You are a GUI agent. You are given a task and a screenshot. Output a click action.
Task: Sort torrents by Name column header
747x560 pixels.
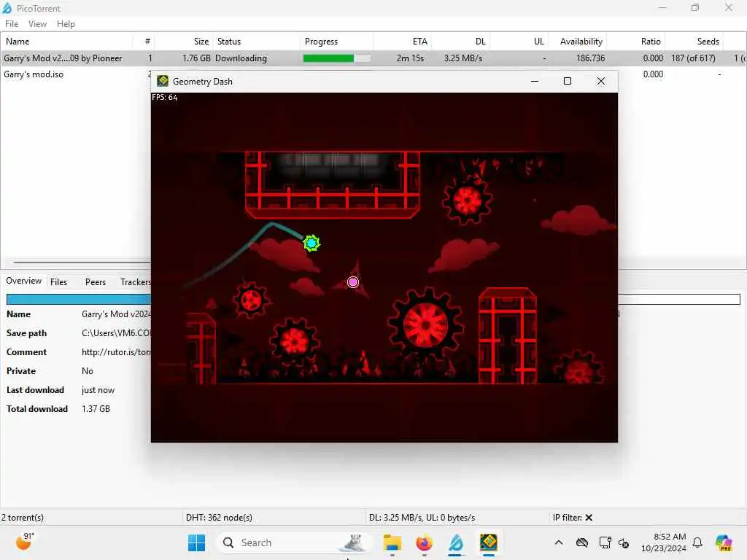pos(66,42)
